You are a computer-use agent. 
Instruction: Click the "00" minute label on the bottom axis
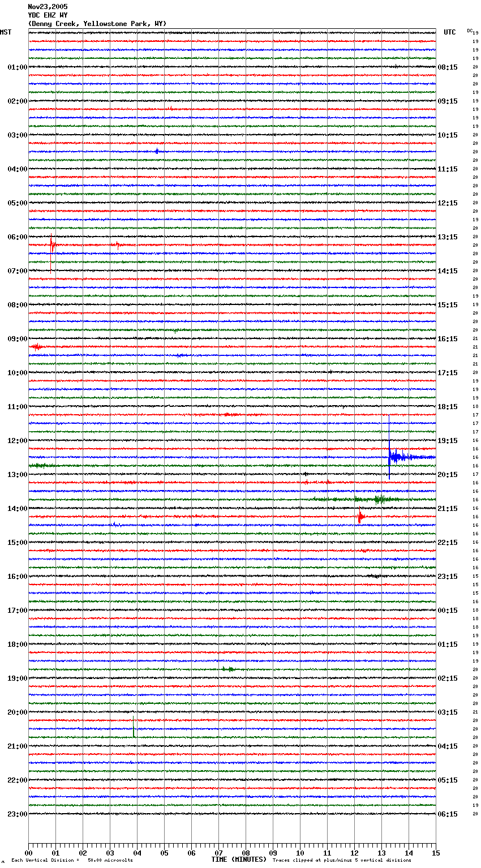pyautogui.click(x=28, y=853)
